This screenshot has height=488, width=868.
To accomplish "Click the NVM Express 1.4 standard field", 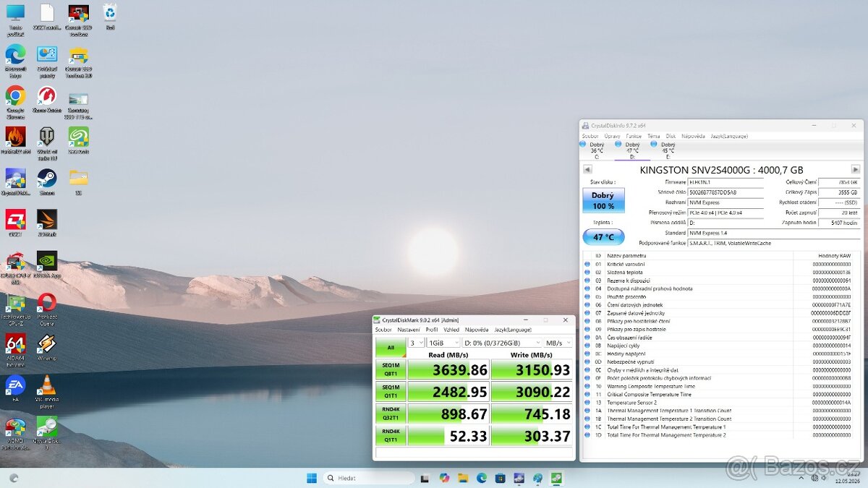I will 774,233.
